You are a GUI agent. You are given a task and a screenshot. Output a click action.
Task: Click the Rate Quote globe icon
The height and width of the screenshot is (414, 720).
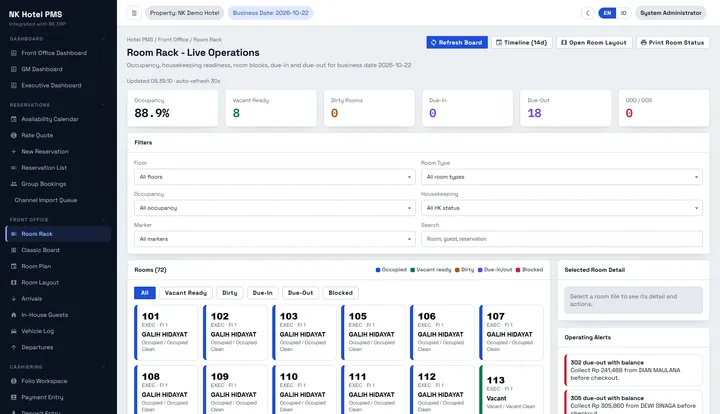click(x=14, y=135)
